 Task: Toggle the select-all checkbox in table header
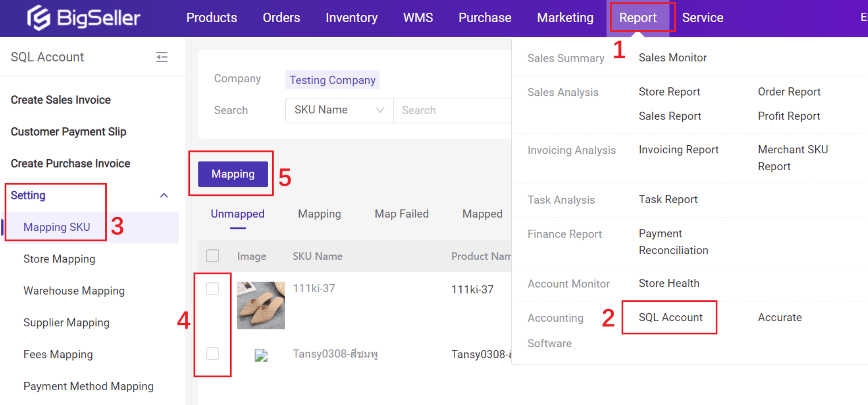(212, 256)
